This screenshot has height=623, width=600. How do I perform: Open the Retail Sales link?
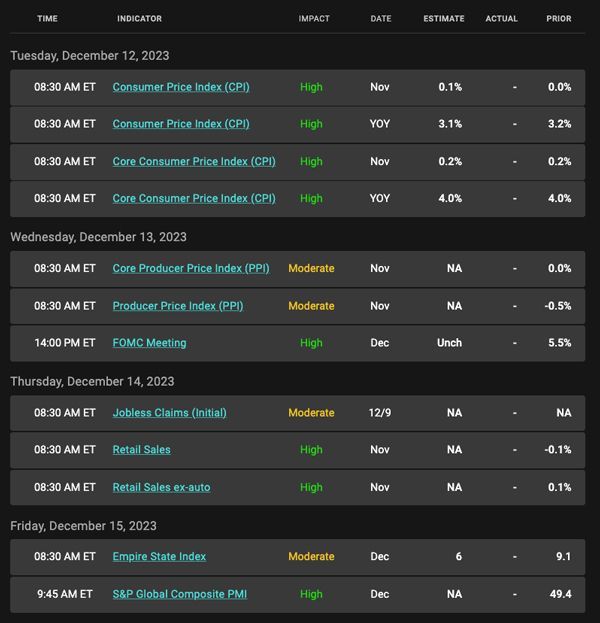[x=141, y=450]
